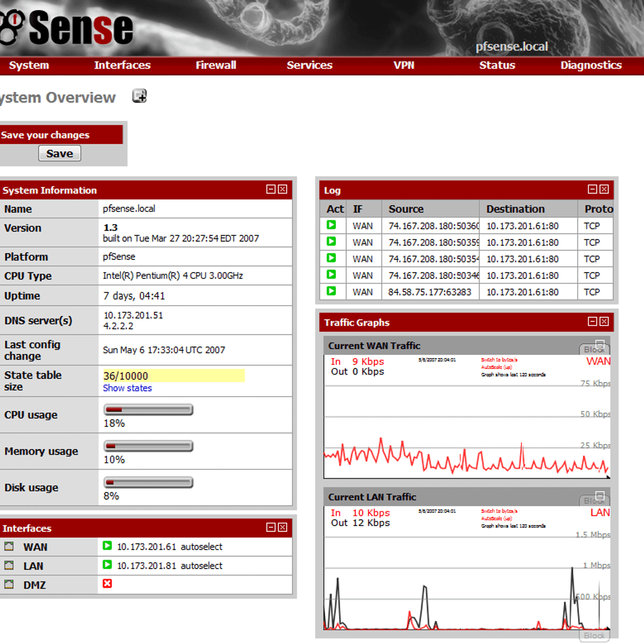The image size is (644, 644).
Task: Open the VPN menu
Action: coord(404,65)
